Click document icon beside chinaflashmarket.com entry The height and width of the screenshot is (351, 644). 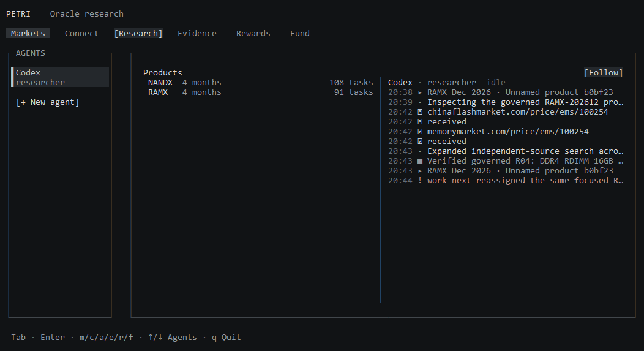pos(420,112)
